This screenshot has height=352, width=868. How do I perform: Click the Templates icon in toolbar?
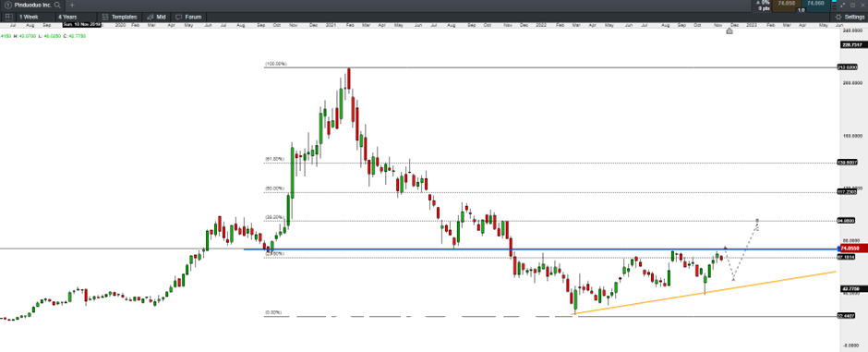coord(105,17)
